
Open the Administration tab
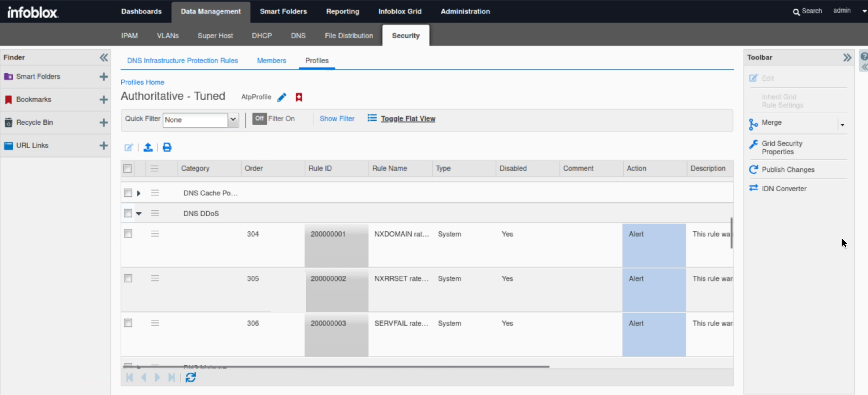coord(465,11)
